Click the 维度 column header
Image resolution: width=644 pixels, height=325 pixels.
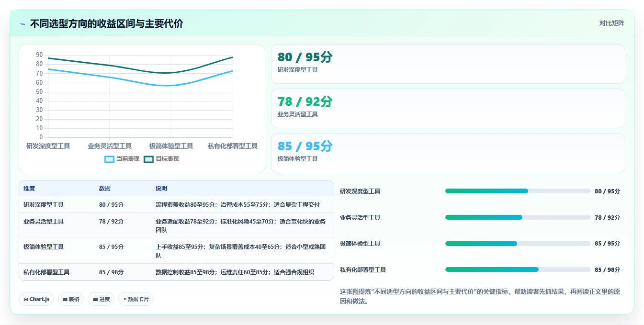tap(29, 189)
